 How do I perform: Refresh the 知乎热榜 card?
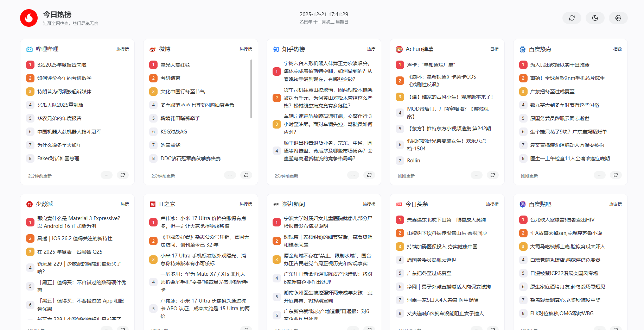(x=369, y=175)
